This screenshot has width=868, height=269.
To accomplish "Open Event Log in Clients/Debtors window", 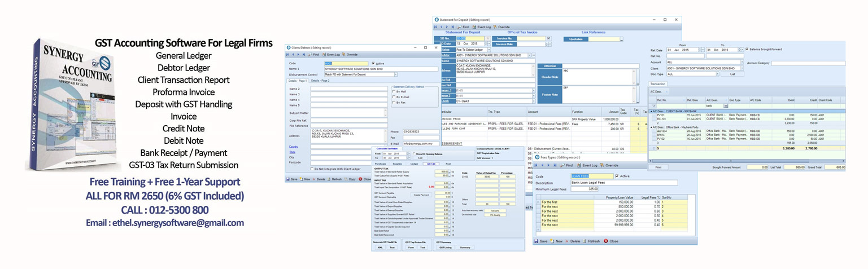I will tap(331, 55).
